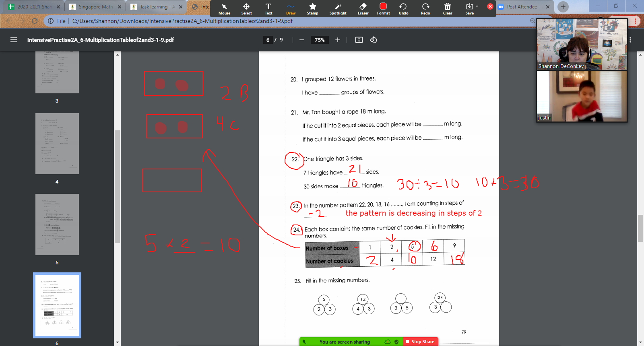View site information icon beside File
The width and height of the screenshot is (644, 346).
click(x=51, y=21)
